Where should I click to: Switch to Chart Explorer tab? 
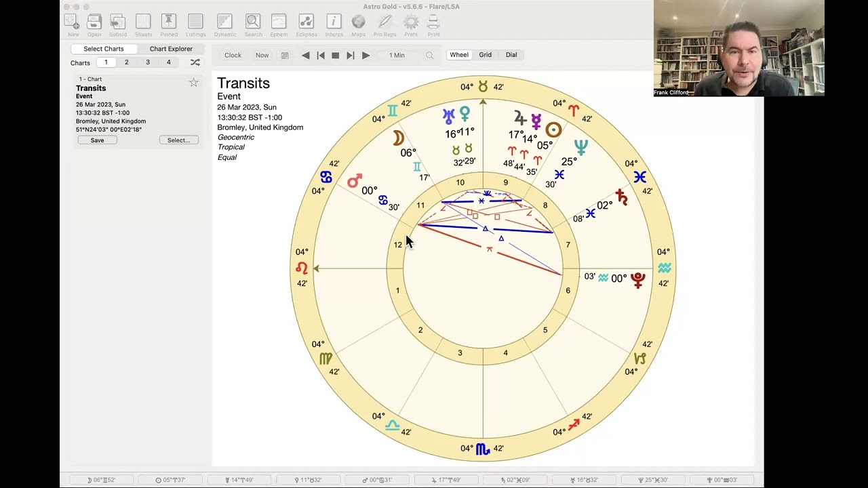pyautogui.click(x=171, y=49)
